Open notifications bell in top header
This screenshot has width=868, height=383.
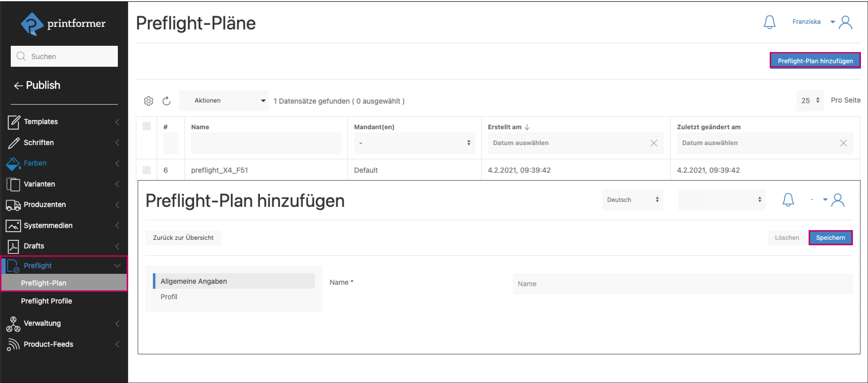pos(769,22)
